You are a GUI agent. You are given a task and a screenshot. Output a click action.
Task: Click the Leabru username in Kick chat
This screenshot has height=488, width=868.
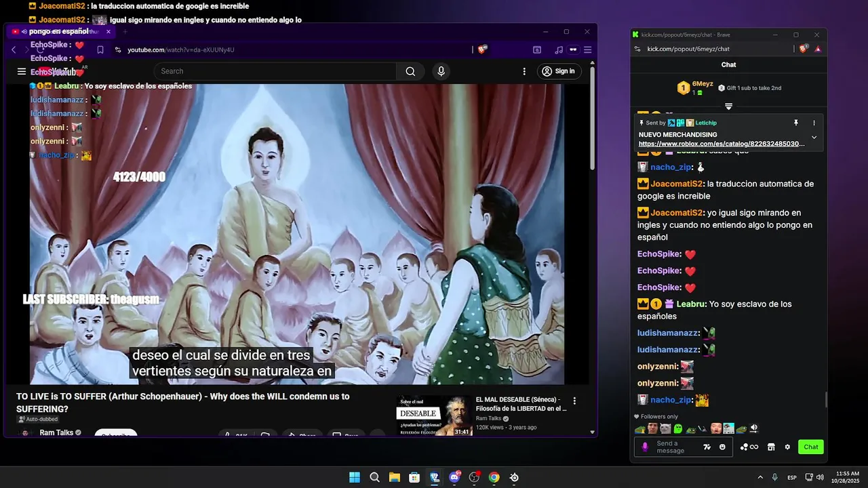(x=690, y=304)
